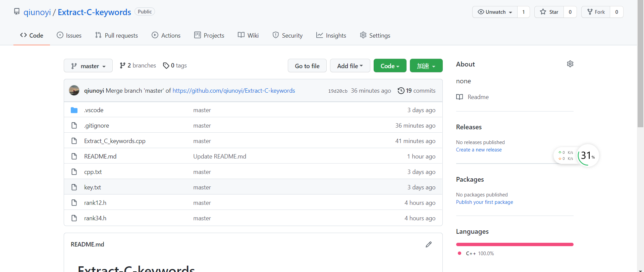This screenshot has width=644, height=272.
Task: Click the page vertical scrollbar thumb
Action: tap(641, 64)
